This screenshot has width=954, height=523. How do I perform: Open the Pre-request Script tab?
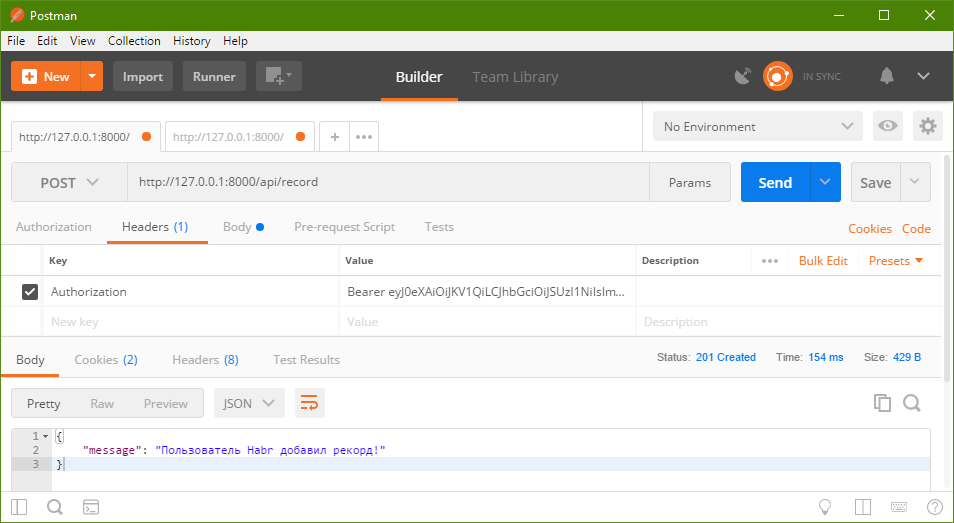344,227
